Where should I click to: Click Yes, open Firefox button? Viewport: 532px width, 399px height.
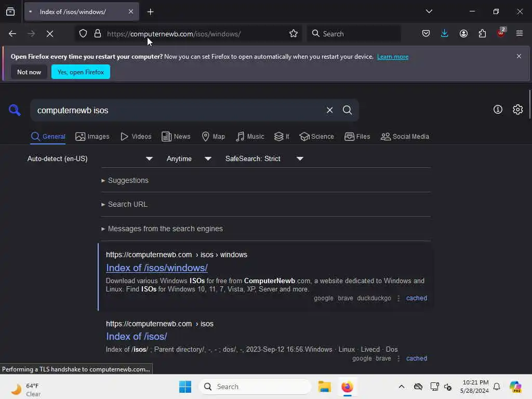click(x=81, y=72)
